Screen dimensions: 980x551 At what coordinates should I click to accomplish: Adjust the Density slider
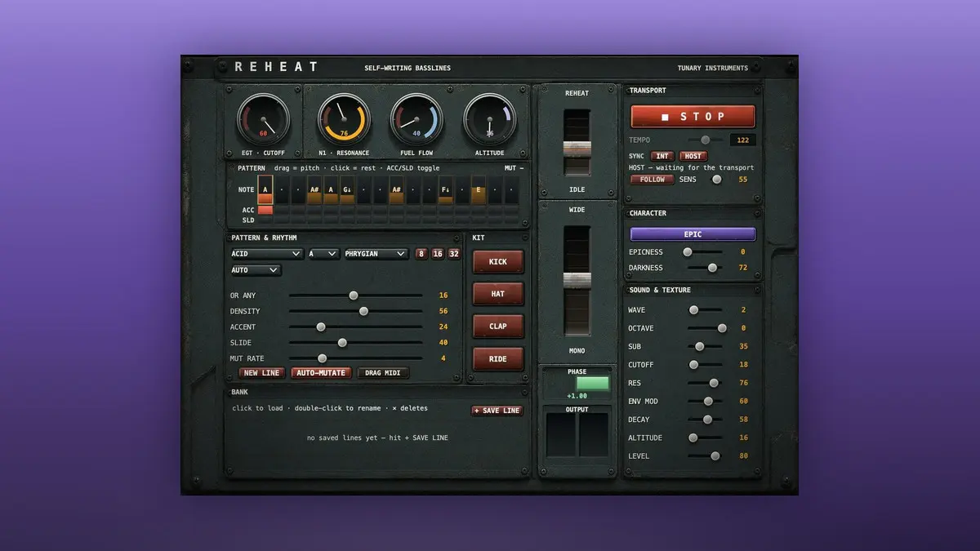(356, 311)
